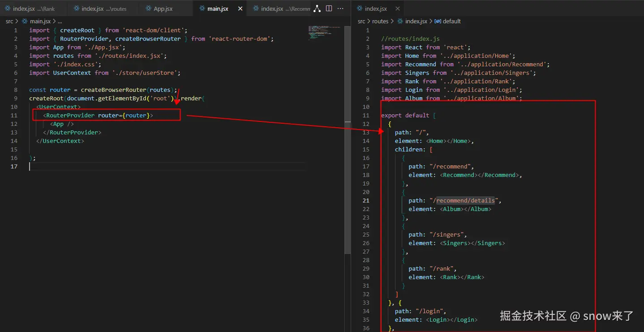The image size is (644, 332).
Task: Click React icon on ...\Rank tab
Action: point(8,9)
